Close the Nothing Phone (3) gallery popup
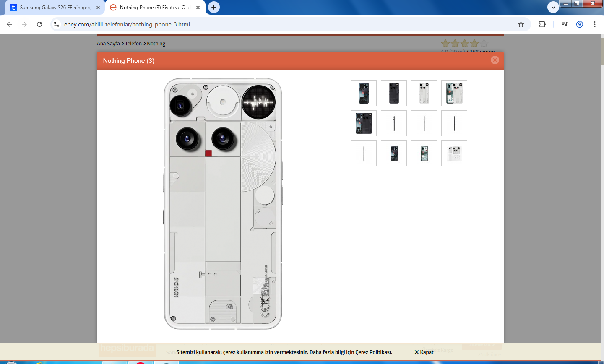Viewport: 604px width, 364px height. coord(495,60)
